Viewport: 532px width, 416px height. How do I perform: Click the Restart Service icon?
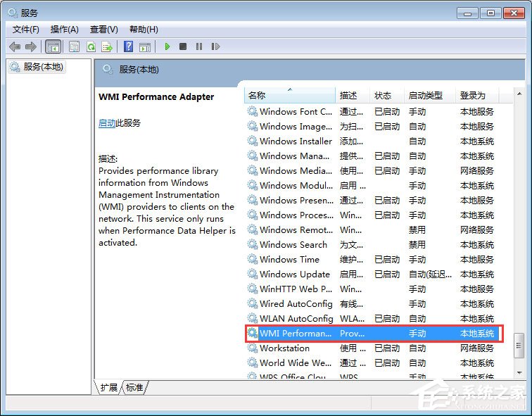tap(215, 46)
